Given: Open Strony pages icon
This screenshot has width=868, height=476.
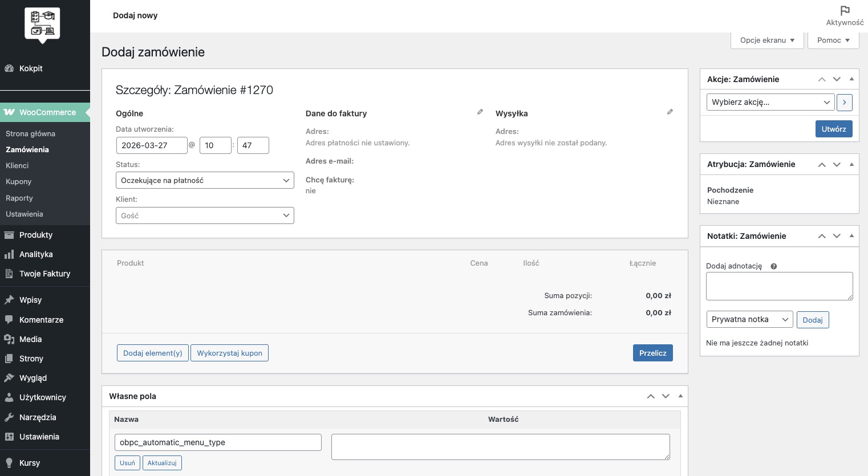Looking at the screenshot, I should coord(9,359).
